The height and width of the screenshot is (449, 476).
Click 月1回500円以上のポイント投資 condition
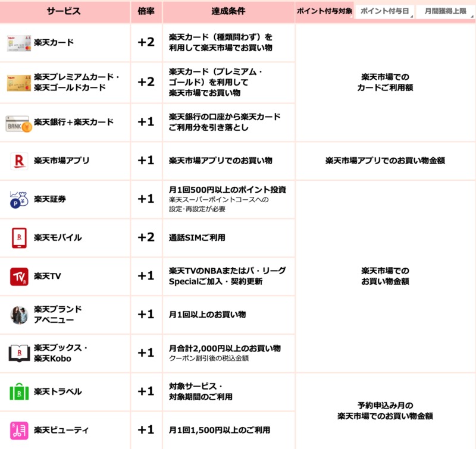228,190
